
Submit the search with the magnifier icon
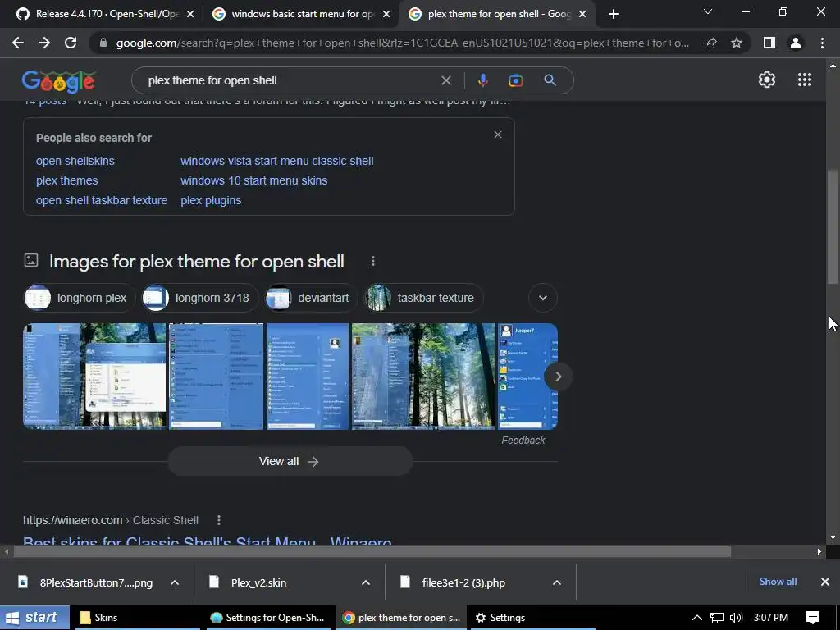click(x=550, y=80)
